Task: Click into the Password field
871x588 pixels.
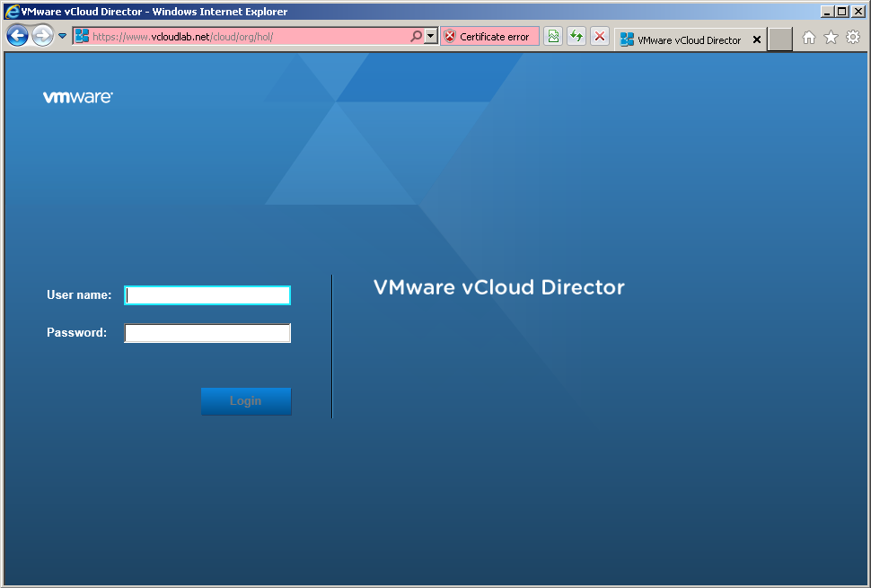Action: pos(207,333)
